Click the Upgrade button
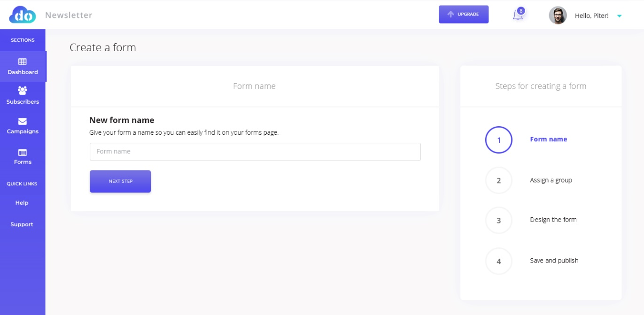Viewport: 644px width, 315px height. [x=464, y=15]
